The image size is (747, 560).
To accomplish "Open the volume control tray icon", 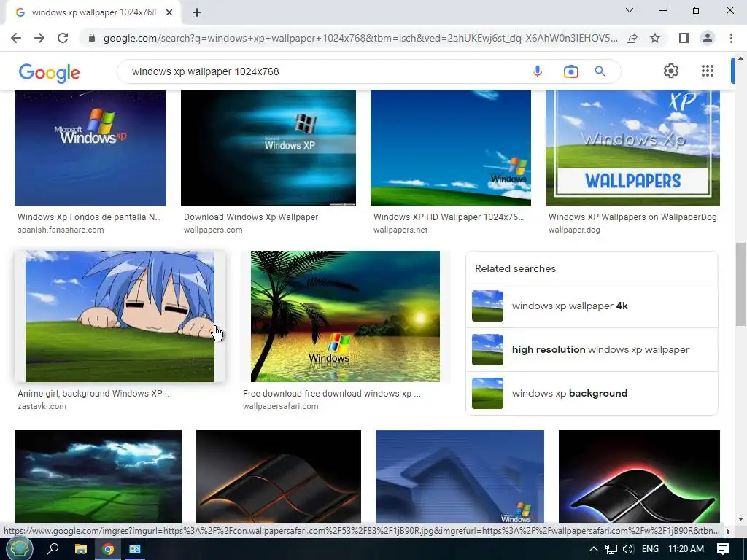I will 628,549.
